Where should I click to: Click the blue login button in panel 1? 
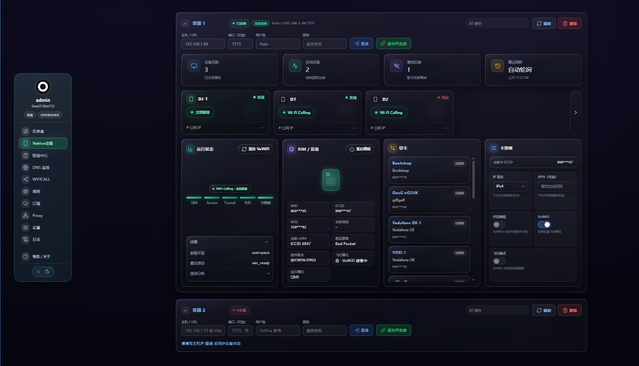[x=361, y=44]
